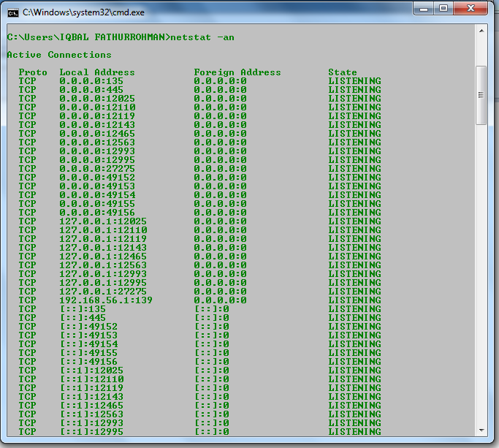Click local address 127.0.0.1:12119
The height and width of the screenshot is (448, 499).
coord(103,239)
